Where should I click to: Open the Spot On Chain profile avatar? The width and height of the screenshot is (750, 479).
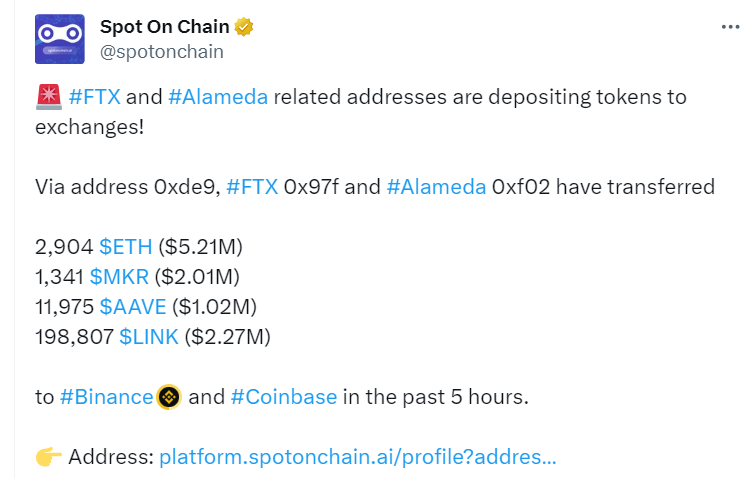(60, 39)
